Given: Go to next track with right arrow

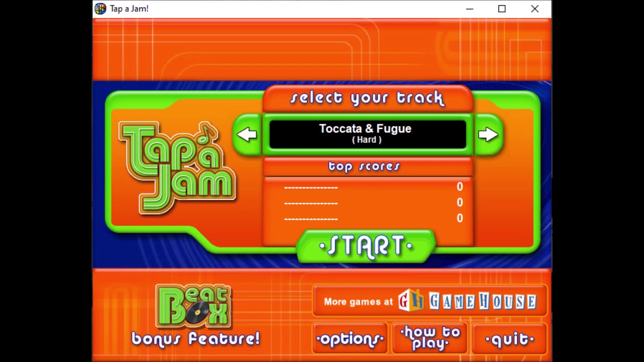Looking at the screenshot, I should pos(488,135).
